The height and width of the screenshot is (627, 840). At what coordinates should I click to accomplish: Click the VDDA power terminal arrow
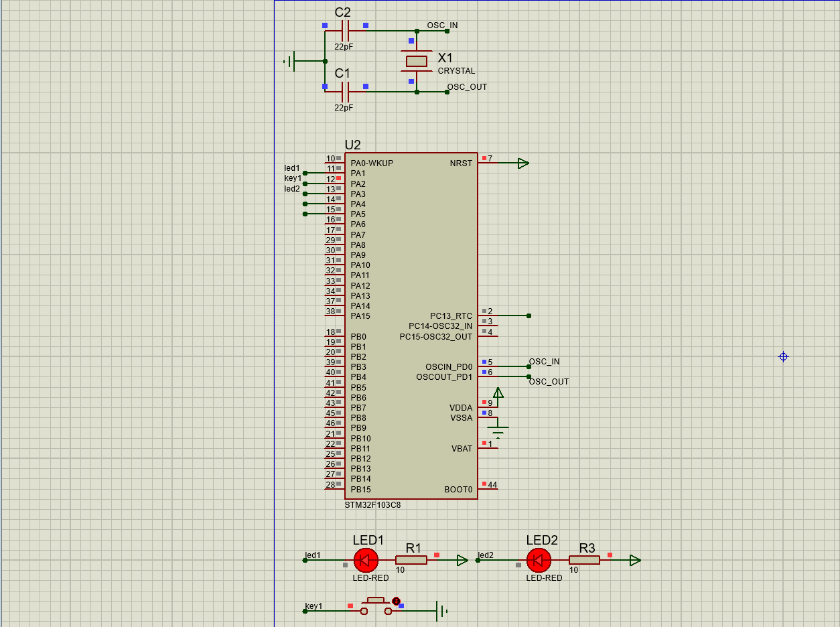click(498, 393)
